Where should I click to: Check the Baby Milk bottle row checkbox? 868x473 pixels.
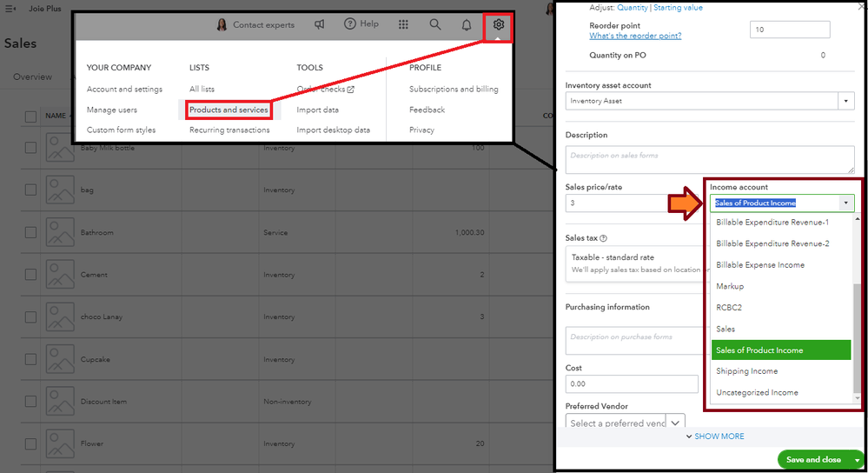(x=30, y=148)
